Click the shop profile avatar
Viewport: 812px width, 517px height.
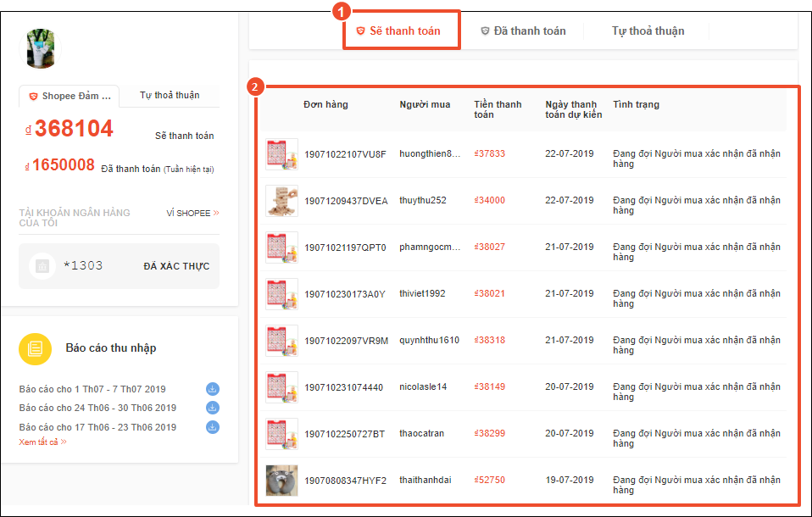pos(41,48)
